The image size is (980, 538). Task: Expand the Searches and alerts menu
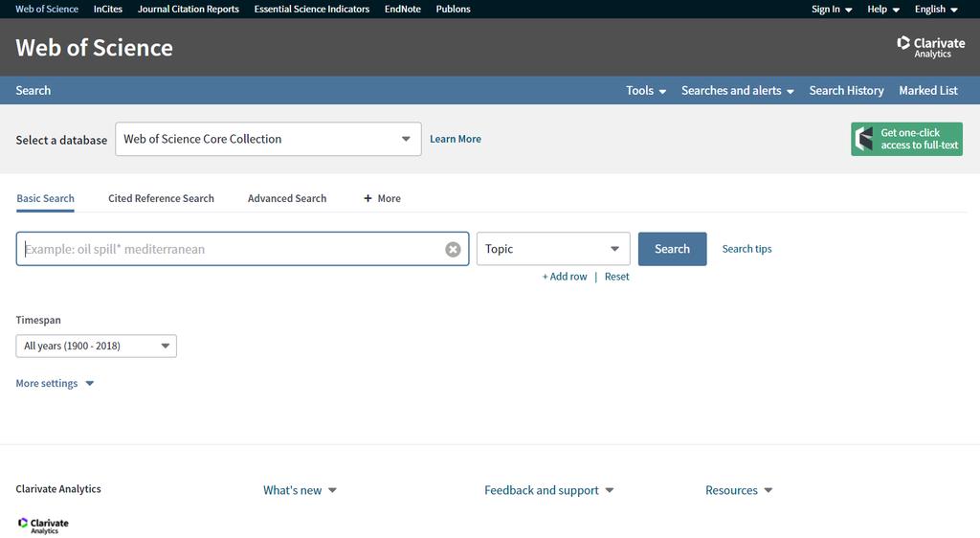[x=738, y=91]
